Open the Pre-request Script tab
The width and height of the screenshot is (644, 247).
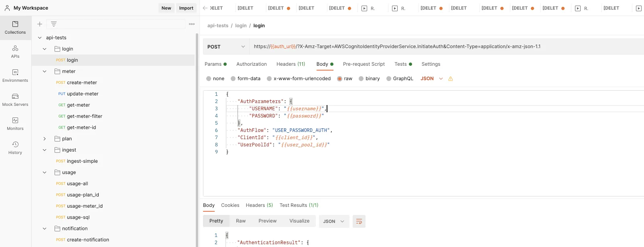[x=364, y=64]
